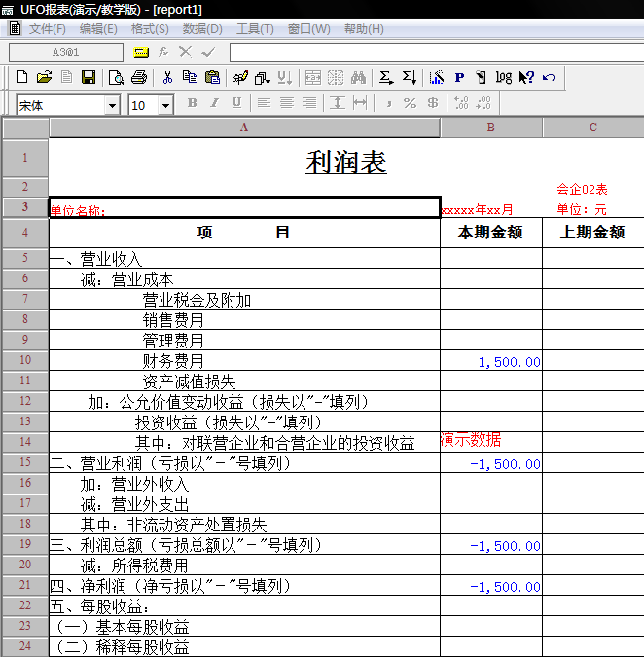Open the 格式(S) menu
644x657 pixels.
[150, 29]
